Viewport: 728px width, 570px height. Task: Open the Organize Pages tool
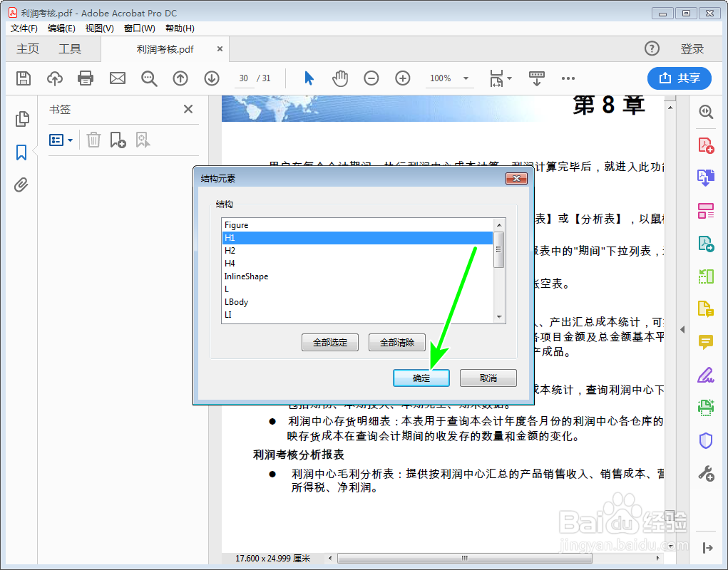pos(706,211)
